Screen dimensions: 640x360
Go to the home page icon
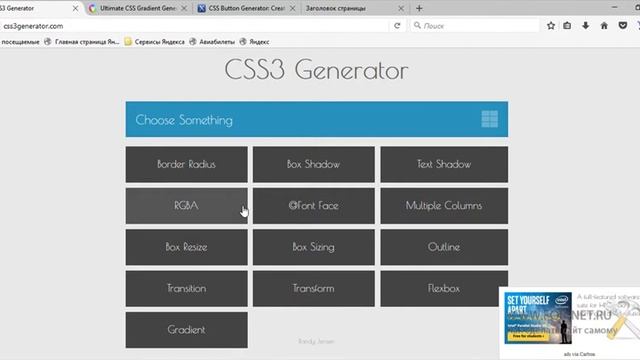[x=604, y=26]
